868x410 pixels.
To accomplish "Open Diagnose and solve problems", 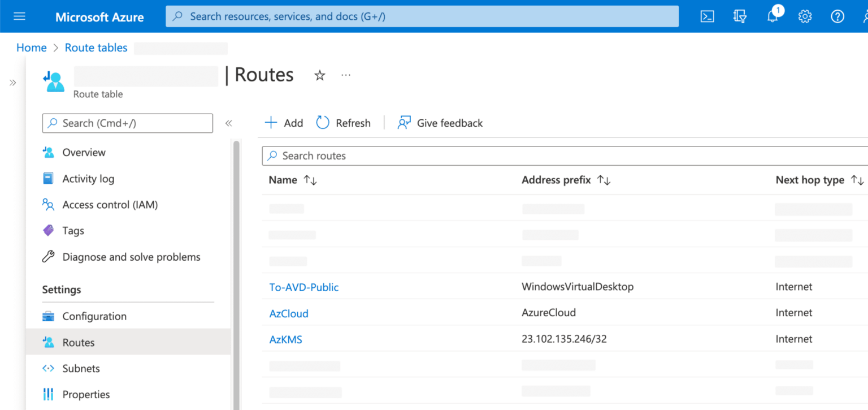I will pyautogui.click(x=131, y=257).
